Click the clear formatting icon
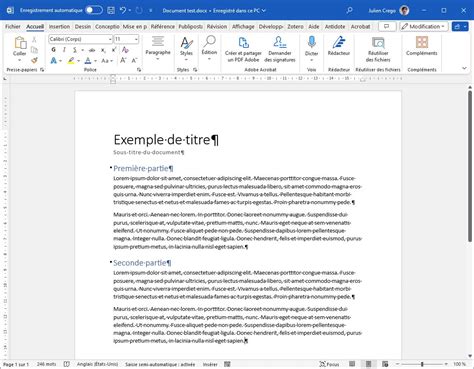 coord(125,50)
